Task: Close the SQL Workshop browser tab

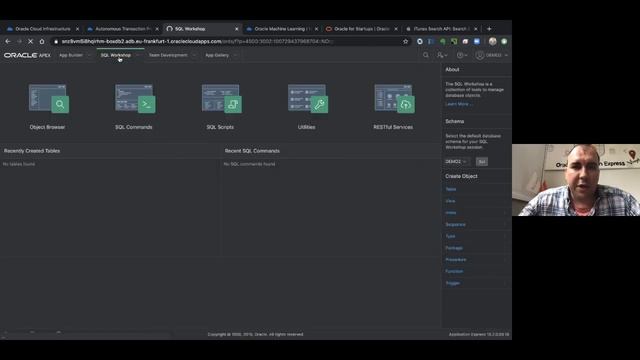Action: (x=236, y=29)
